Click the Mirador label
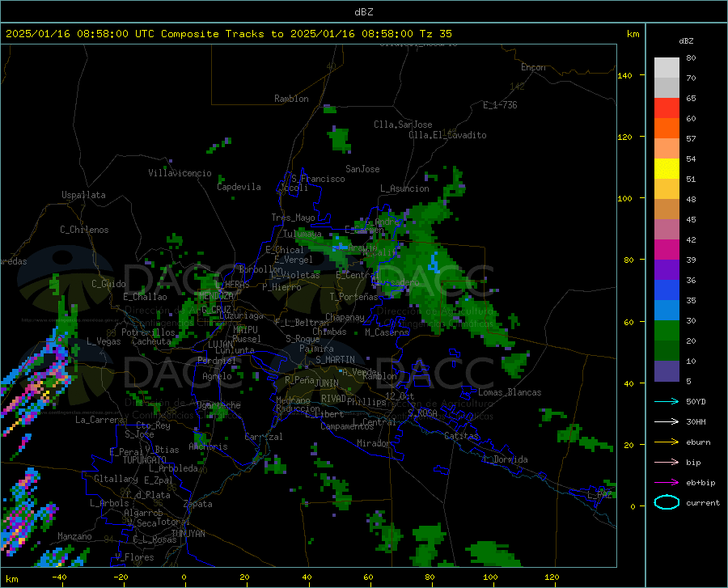 [373, 443]
